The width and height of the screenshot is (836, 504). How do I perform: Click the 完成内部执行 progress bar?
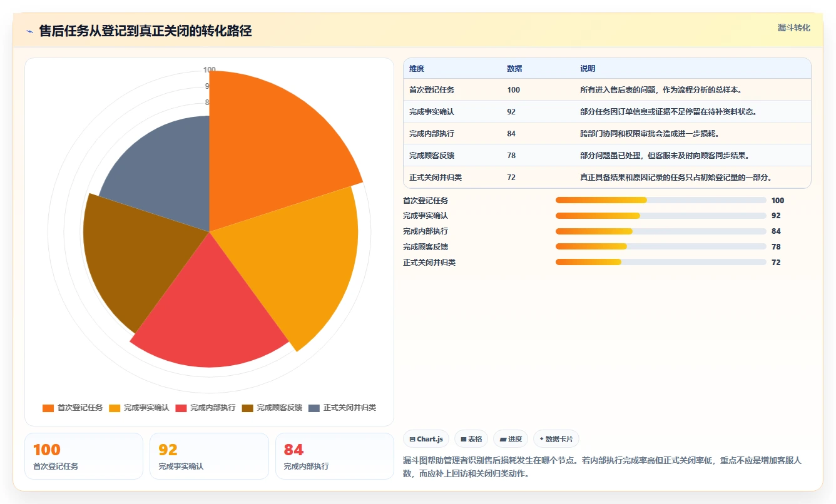[x=661, y=231]
